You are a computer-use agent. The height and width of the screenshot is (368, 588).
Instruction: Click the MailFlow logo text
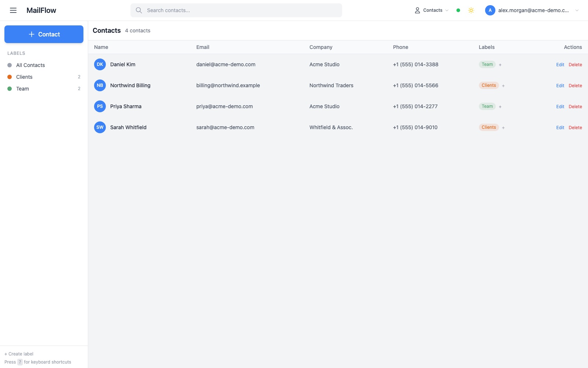[41, 10]
